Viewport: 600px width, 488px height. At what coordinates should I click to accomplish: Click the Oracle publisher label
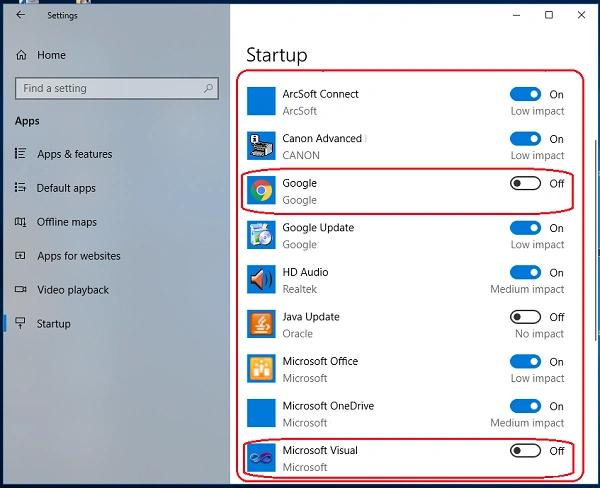coord(297,334)
